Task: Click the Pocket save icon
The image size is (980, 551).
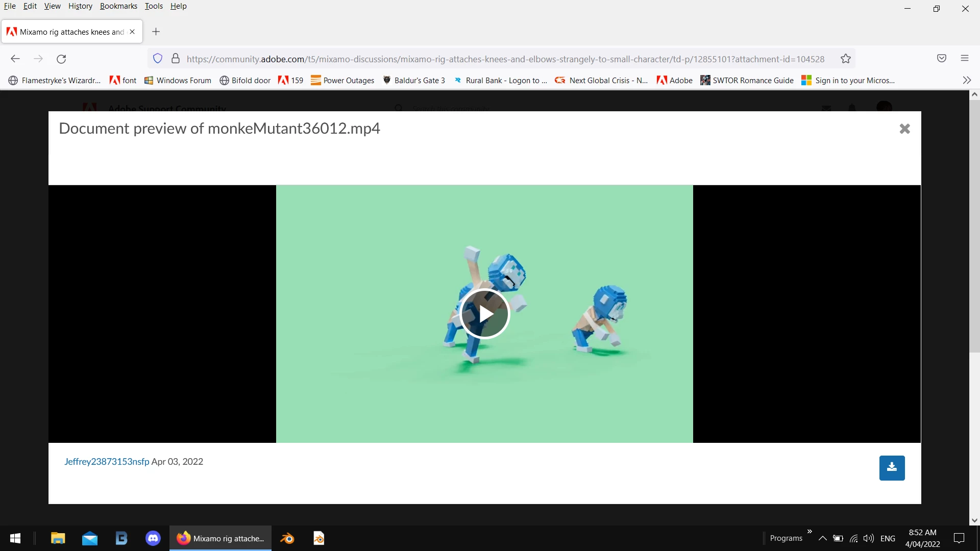Action: pyautogui.click(x=941, y=58)
